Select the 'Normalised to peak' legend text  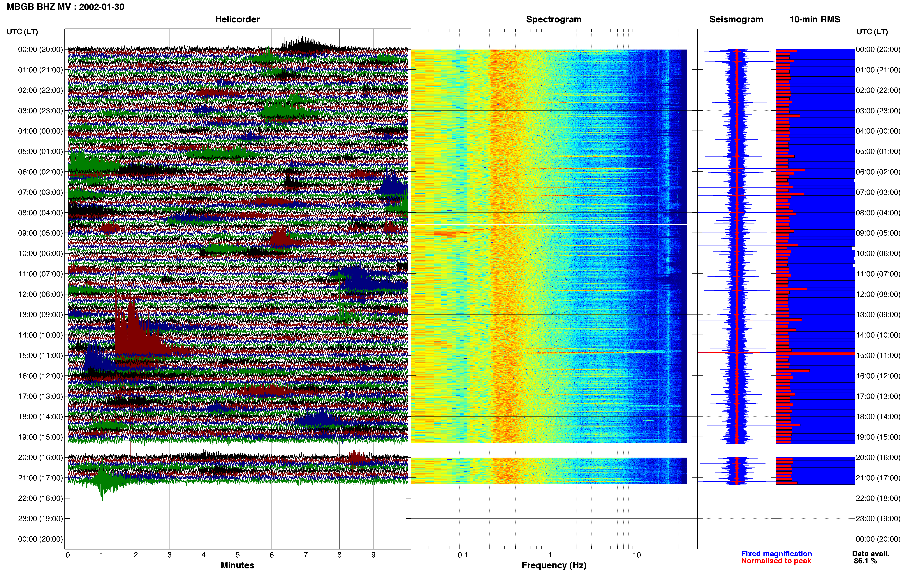point(776,561)
